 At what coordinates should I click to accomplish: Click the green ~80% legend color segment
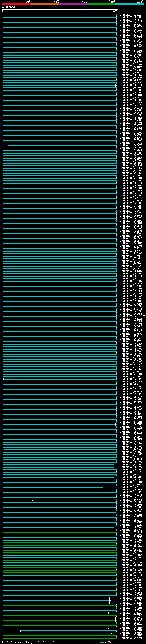coord(101,4)
